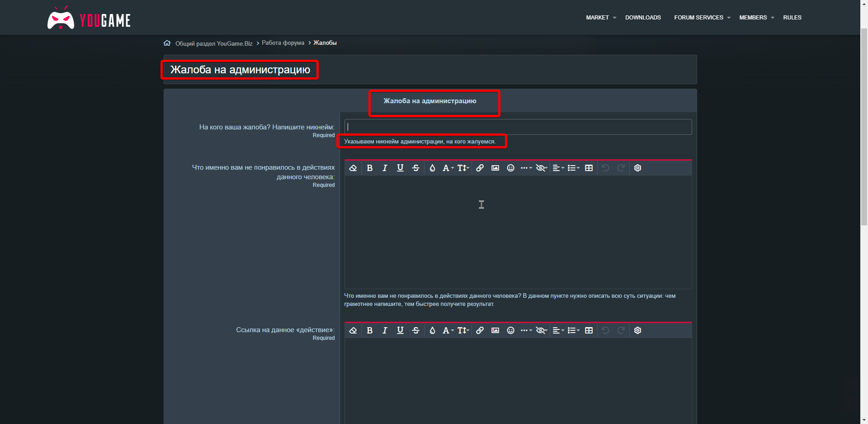The image size is (868, 424).
Task: Open font family dropdown in 'Ссылка на данное действие' editor
Action: [448, 330]
